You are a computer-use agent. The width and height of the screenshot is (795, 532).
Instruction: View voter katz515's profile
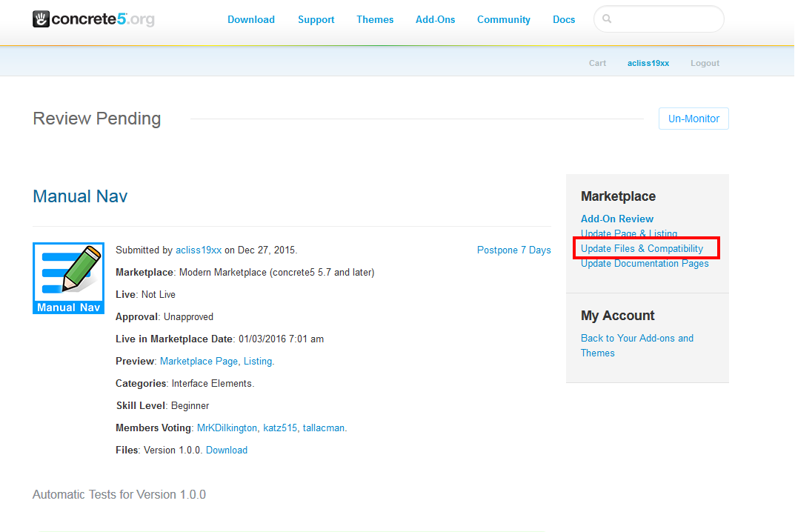tap(280, 428)
